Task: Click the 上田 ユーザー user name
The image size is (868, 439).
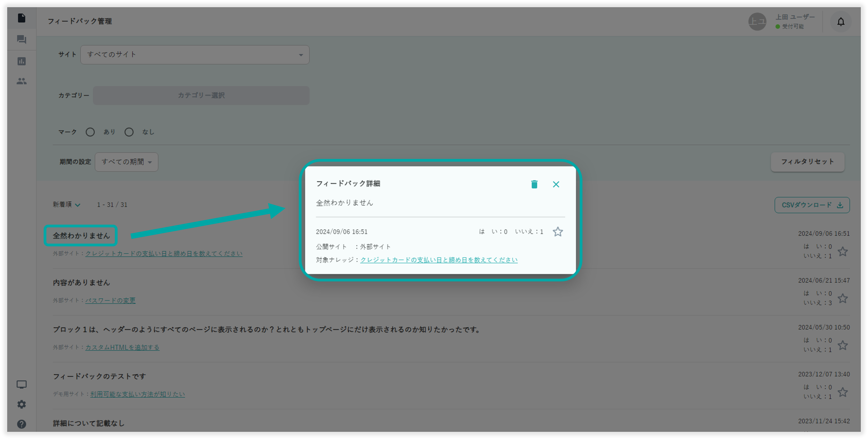Action: coord(795,17)
